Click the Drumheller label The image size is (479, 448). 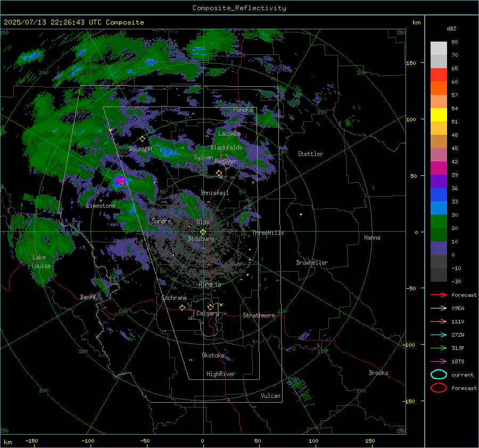(x=312, y=263)
